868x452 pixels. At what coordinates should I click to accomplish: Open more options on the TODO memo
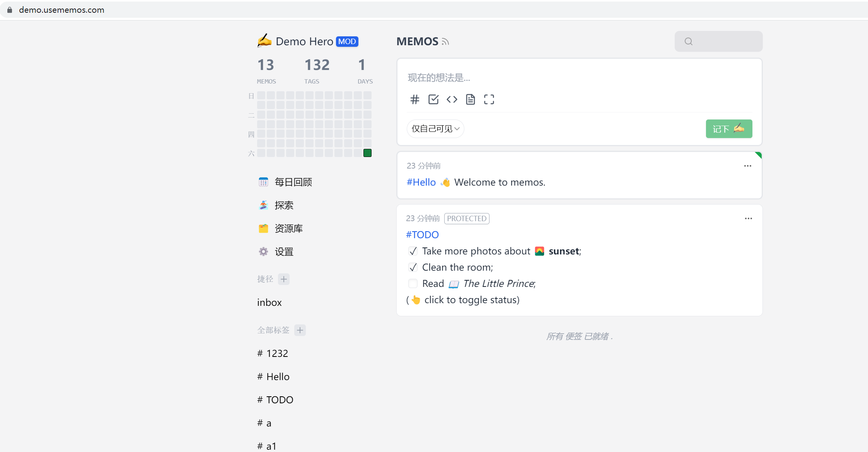point(748,218)
